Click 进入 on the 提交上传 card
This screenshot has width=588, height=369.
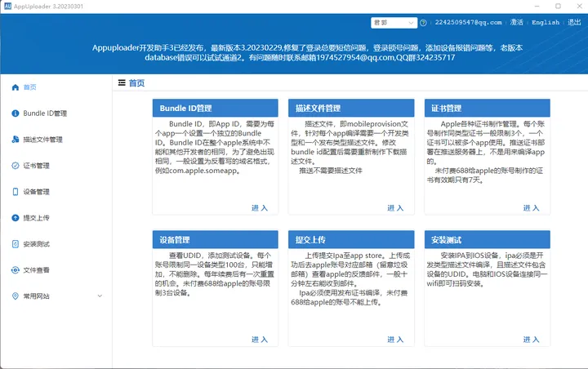(x=395, y=340)
